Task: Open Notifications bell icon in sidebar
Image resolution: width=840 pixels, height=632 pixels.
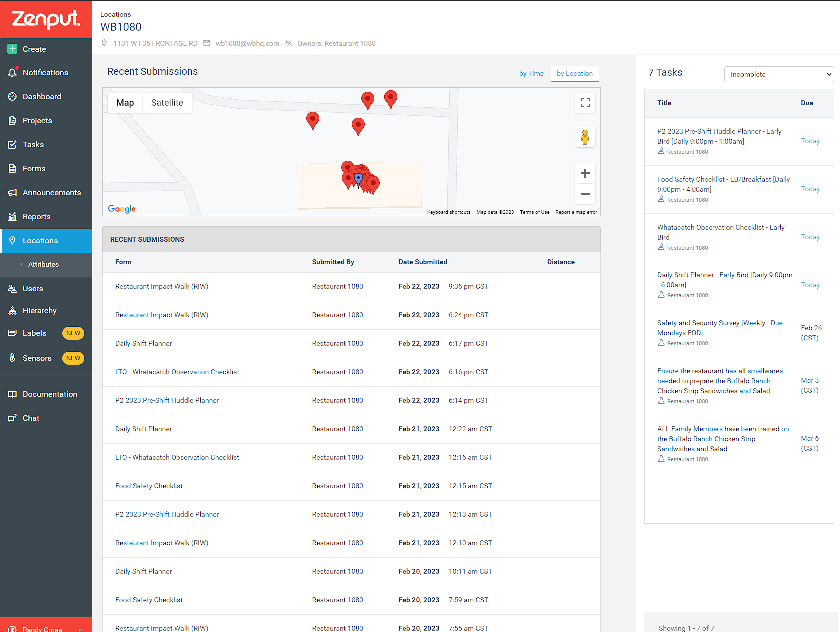Action: pos(13,72)
